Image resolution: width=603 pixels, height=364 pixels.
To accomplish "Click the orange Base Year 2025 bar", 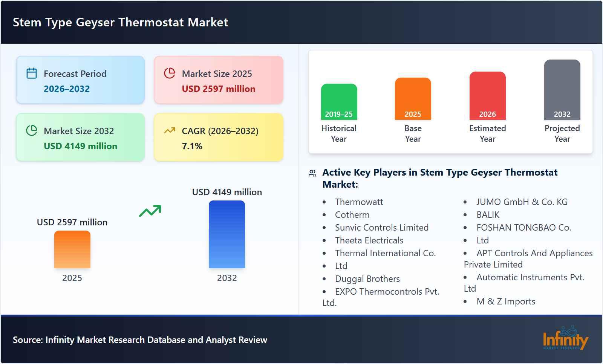I will (x=413, y=98).
